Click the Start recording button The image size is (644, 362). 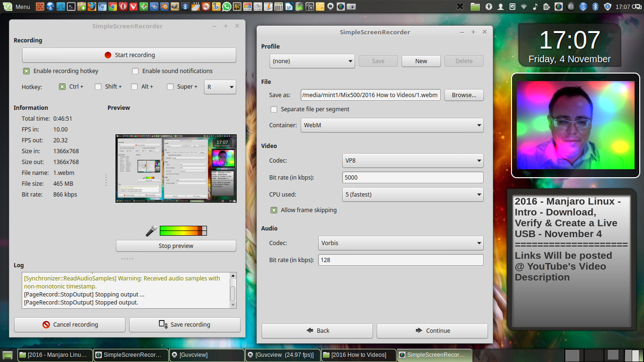(x=129, y=55)
